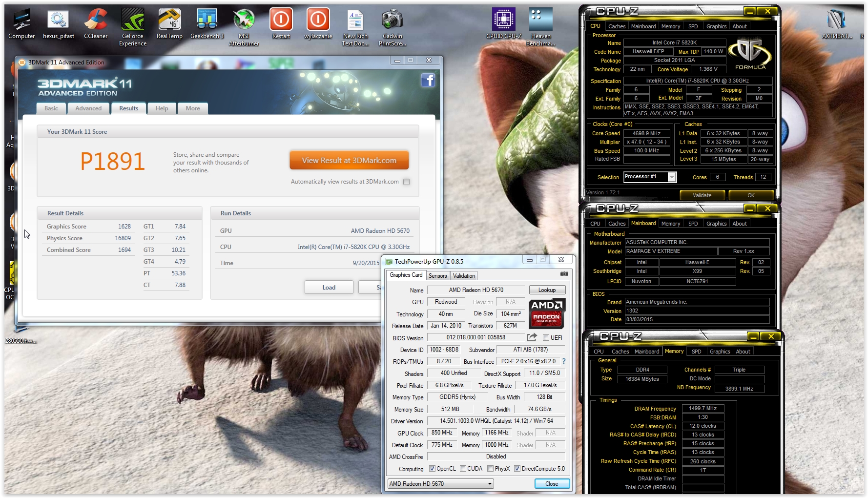Click the Lookup button in GPU-Z

pos(547,290)
